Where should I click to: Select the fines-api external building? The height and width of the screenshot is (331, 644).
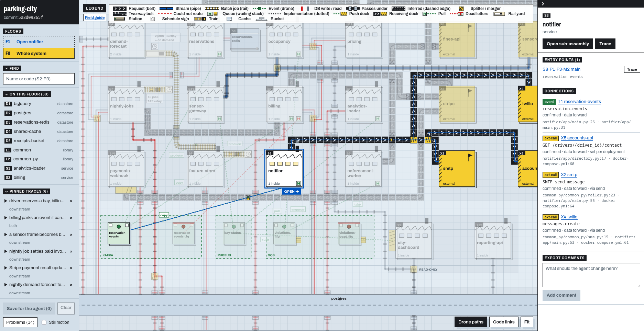[457, 39]
